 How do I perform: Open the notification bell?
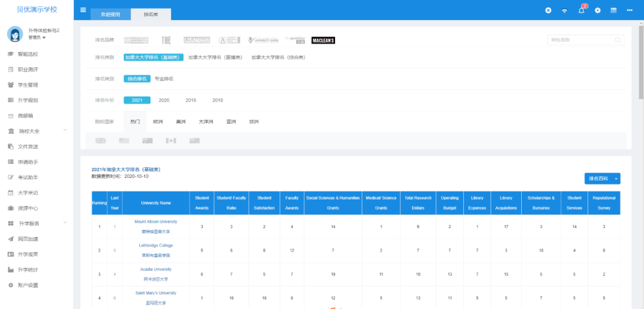tap(581, 11)
